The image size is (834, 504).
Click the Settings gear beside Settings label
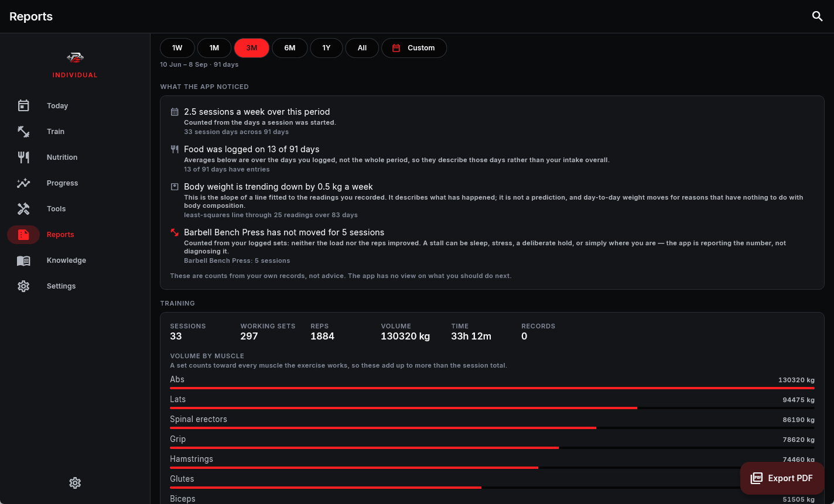23,286
